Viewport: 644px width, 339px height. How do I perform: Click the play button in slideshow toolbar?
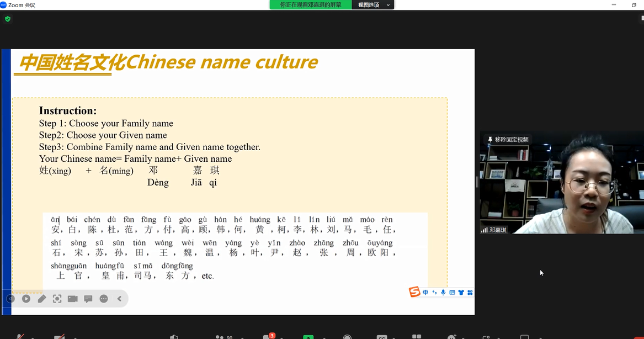(x=26, y=299)
